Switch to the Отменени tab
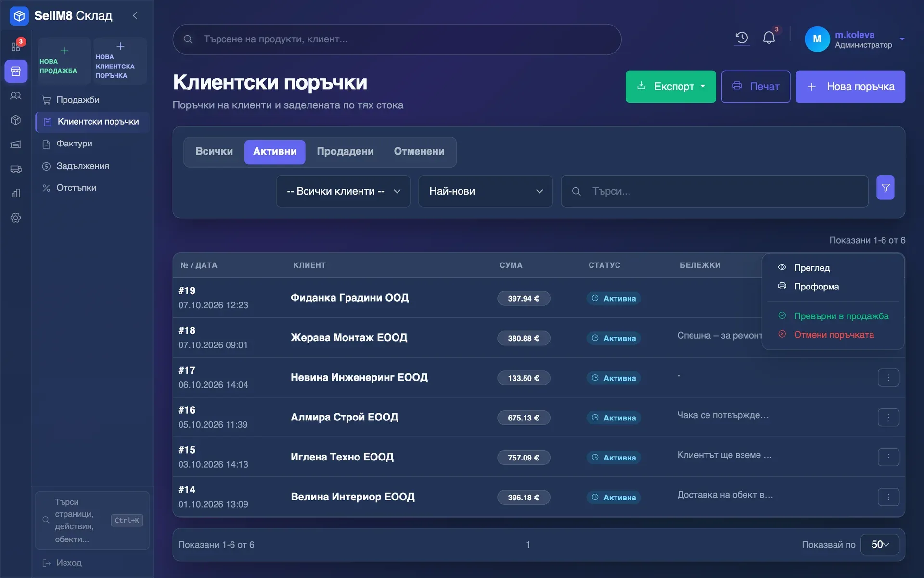Viewport: 924px width, 578px height. (x=419, y=152)
